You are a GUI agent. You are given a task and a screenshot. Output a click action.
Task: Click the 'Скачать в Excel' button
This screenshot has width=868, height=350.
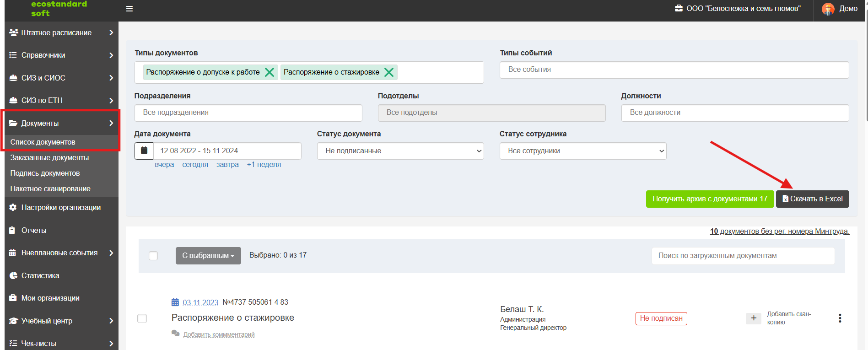pos(813,199)
